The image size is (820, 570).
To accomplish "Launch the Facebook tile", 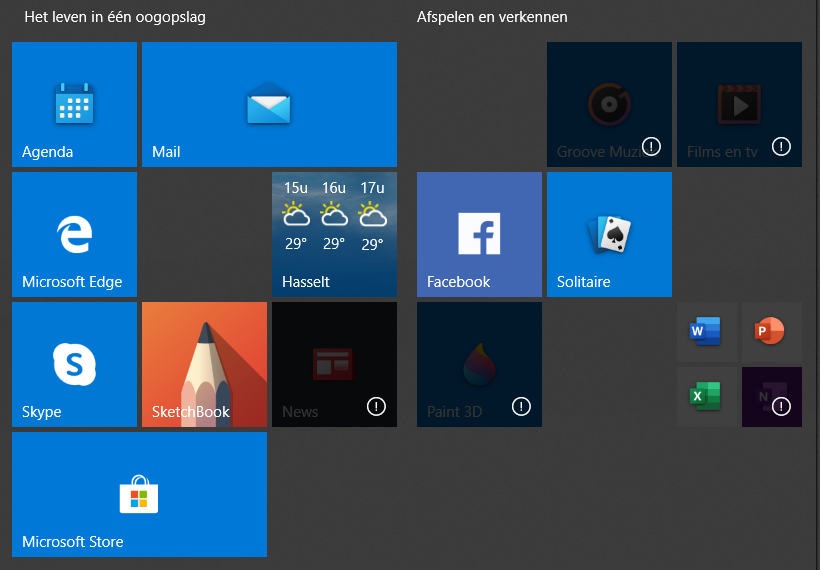I will (480, 234).
